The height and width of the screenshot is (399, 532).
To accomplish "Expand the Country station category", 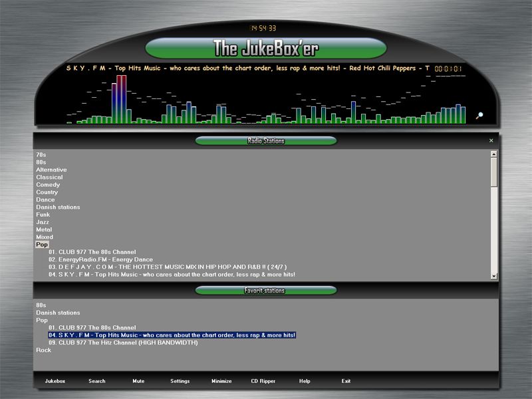I will 47,192.
